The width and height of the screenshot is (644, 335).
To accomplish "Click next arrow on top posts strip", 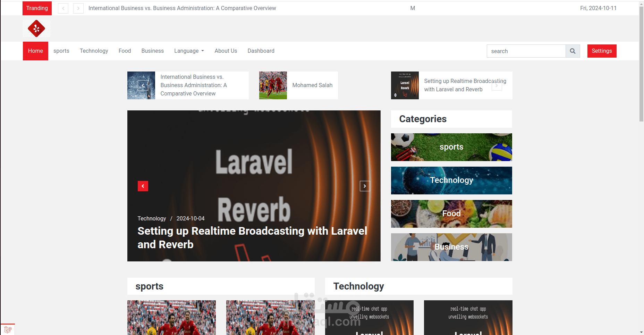I will click(x=497, y=85).
